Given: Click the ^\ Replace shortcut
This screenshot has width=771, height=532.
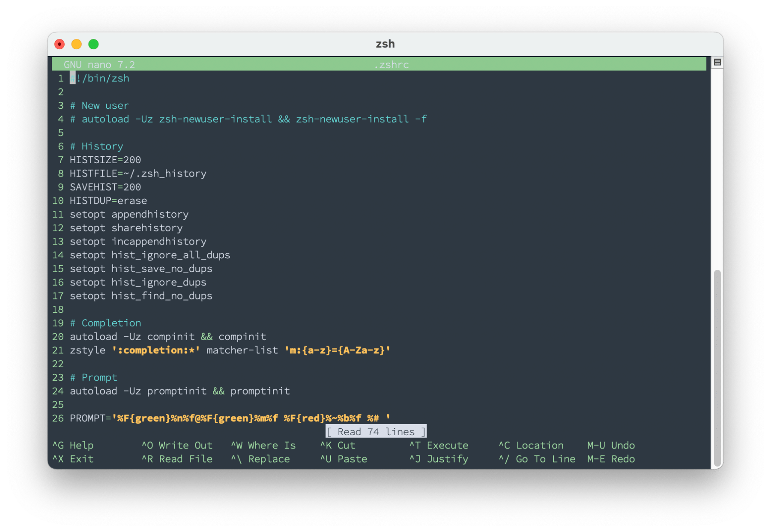Looking at the screenshot, I should tap(260, 459).
